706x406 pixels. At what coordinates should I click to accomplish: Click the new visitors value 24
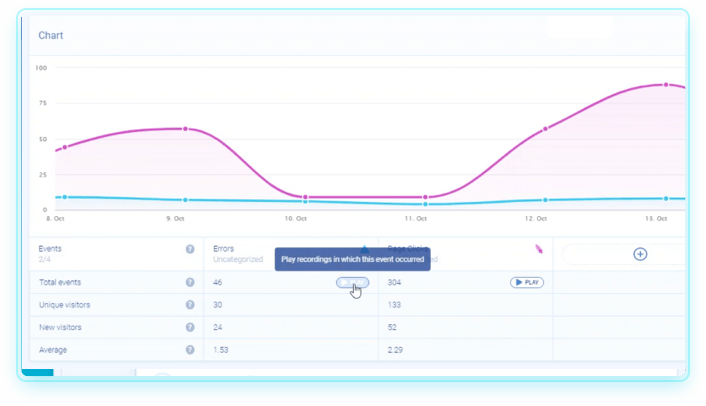click(x=217, y=328)
